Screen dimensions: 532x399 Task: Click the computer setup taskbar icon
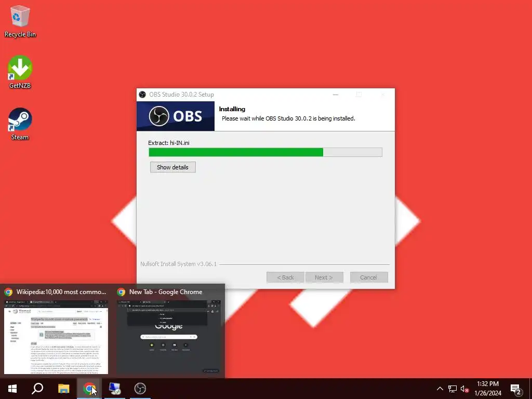115,389
